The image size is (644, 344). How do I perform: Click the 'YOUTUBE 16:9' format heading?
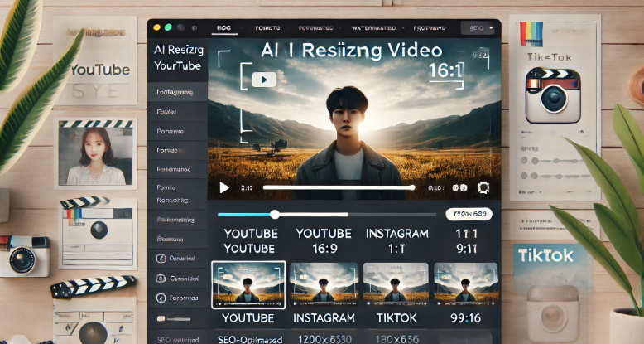(x=324, y=241)
